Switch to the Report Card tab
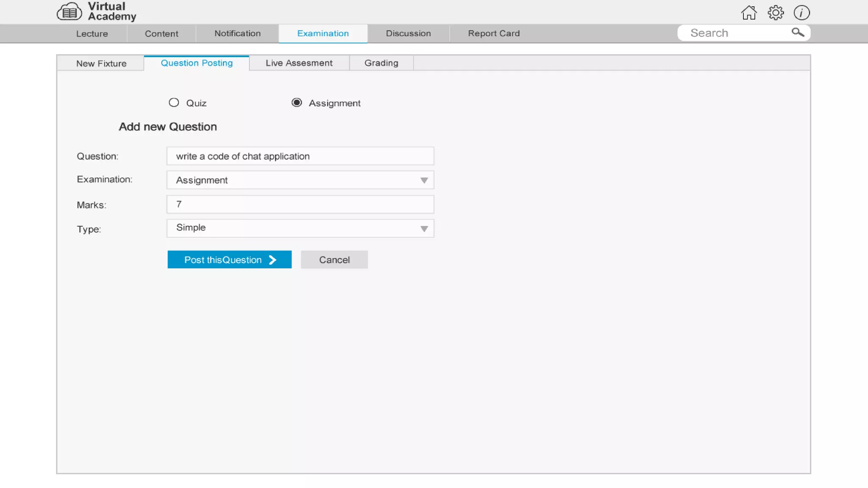The height and width of the screenshot is (488, 868). [494, 33]
